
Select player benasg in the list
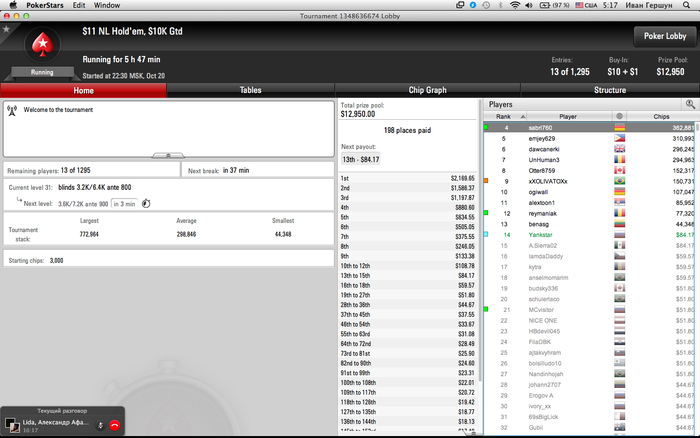589,224
